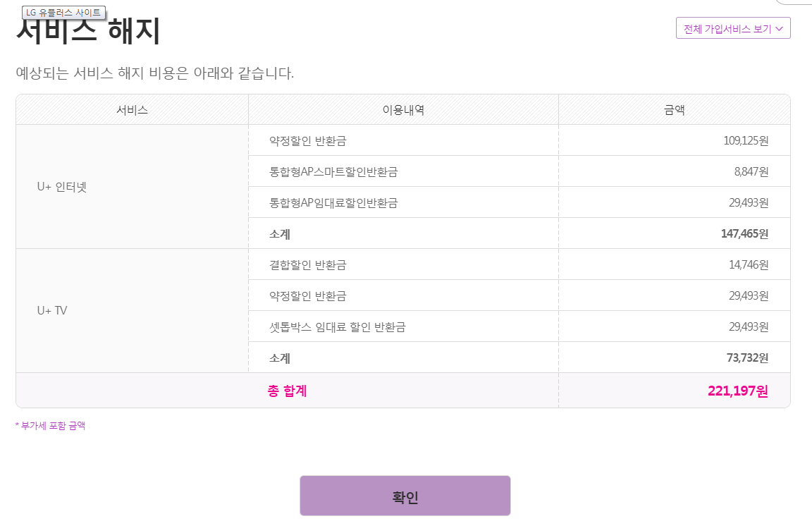Viewport: 812px width, 526px height.
Task: Click the 총 합계 label
Action: 287,391
